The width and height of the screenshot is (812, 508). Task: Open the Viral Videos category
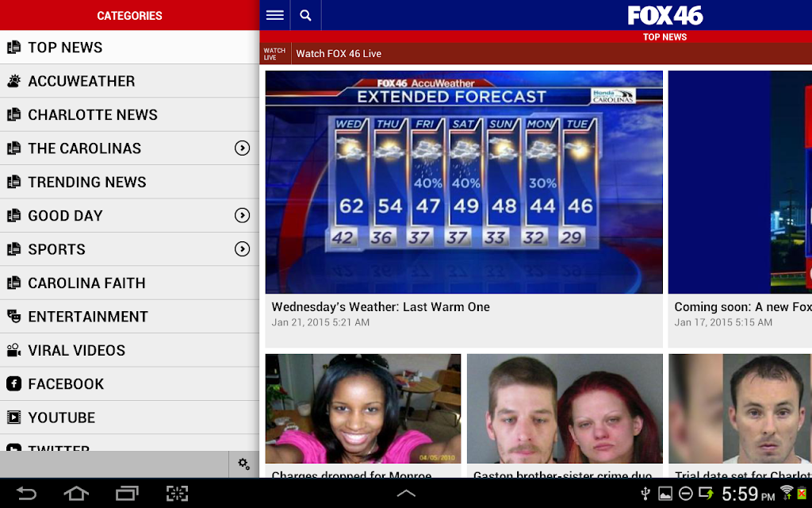click(x=129, y=350)
